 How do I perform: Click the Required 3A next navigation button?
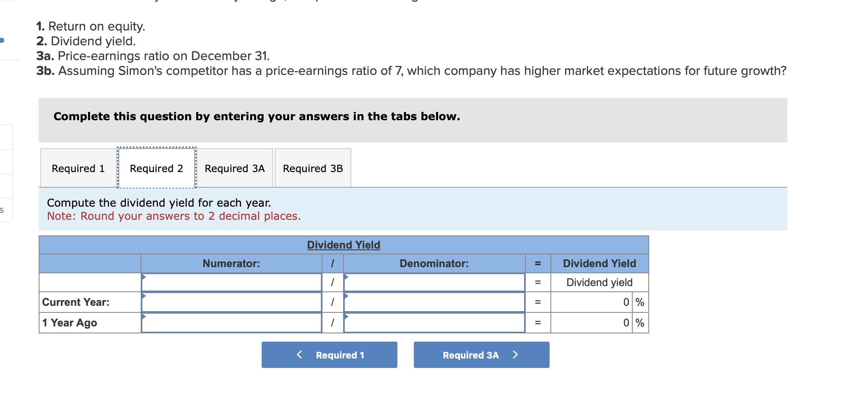click(480, 354)
